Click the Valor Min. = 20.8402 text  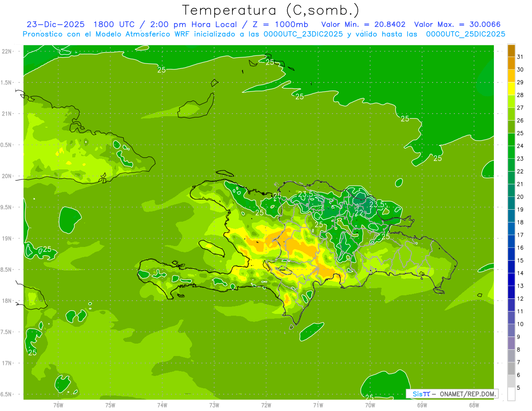tap(364, 24)
